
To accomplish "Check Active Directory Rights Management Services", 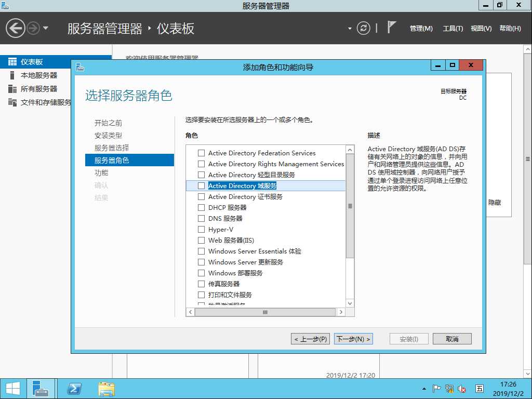I will click(201, 164).
